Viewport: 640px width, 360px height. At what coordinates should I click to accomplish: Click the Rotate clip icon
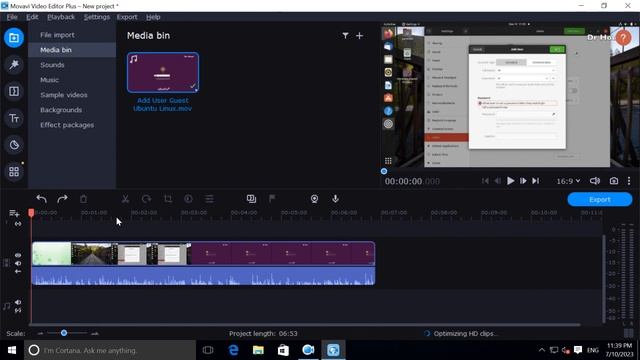pyautogui.click(x=146, y=199)
